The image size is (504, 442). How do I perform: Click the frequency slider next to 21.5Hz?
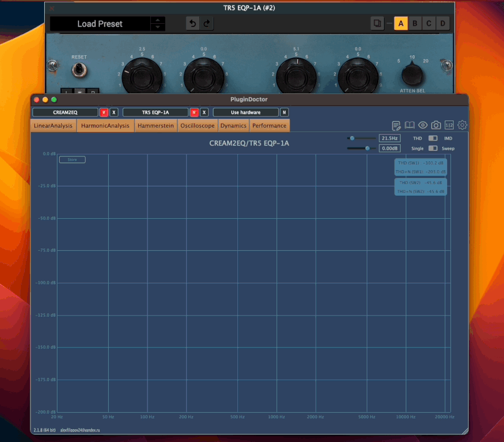click(361, 138)
